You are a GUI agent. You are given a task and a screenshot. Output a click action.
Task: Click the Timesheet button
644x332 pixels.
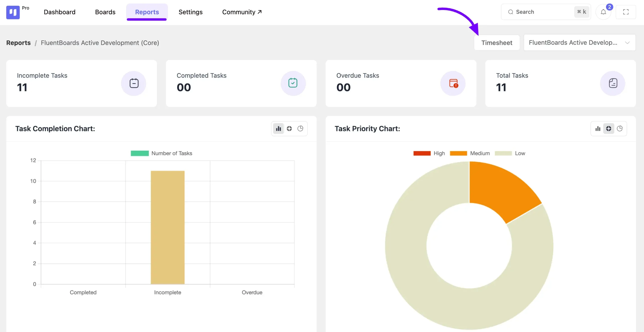click(x=497, y=43)
